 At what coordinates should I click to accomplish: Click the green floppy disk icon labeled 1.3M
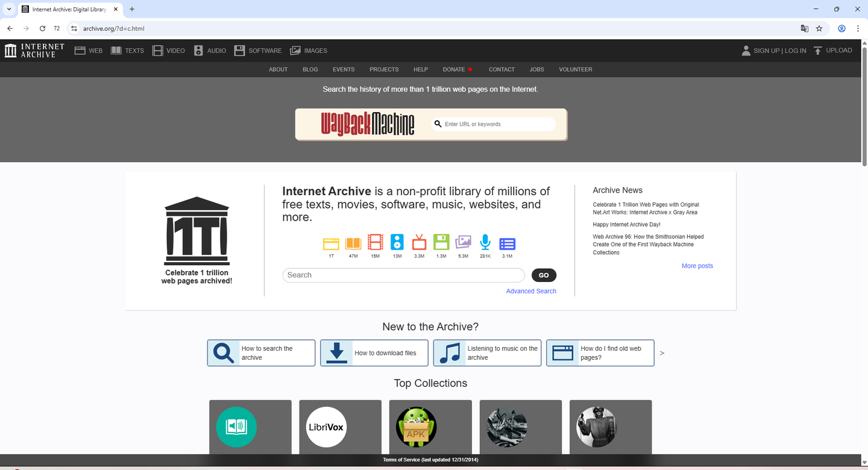[x=441, y=242]
